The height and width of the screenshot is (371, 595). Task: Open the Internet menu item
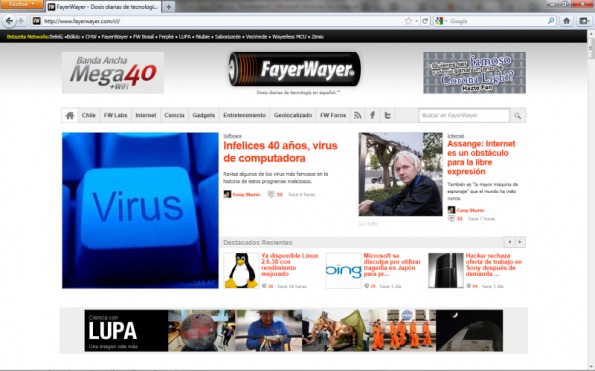click(x=146, y=115)
